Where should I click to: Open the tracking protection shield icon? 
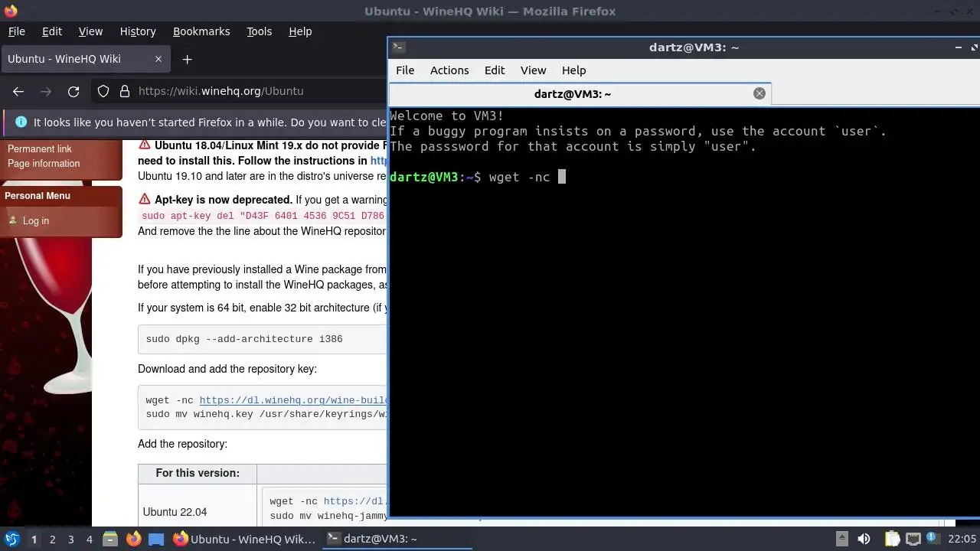103,91
